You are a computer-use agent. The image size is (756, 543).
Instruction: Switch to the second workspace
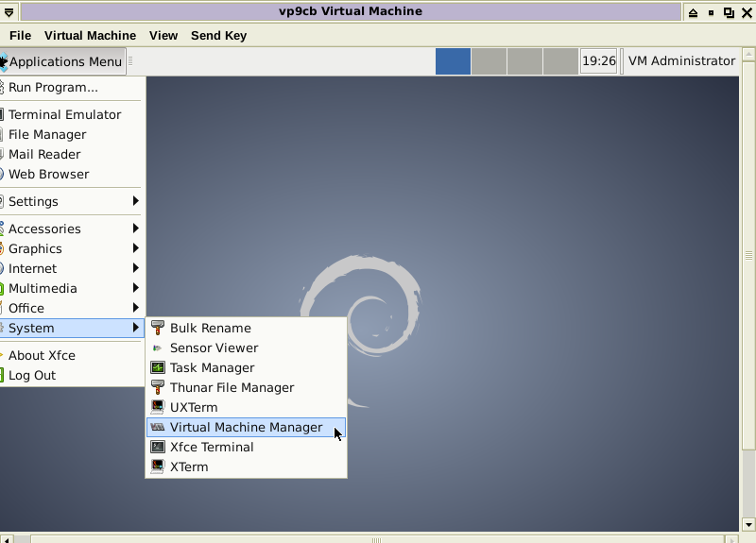pyautogui.click(x=489, y=61)
